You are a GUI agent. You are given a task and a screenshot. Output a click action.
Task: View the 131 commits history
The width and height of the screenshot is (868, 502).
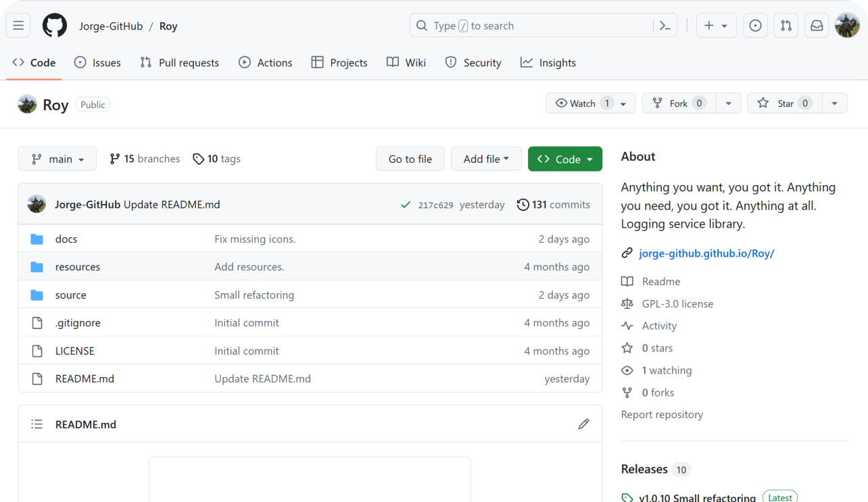pyautogui.click(x=554, y=205)
